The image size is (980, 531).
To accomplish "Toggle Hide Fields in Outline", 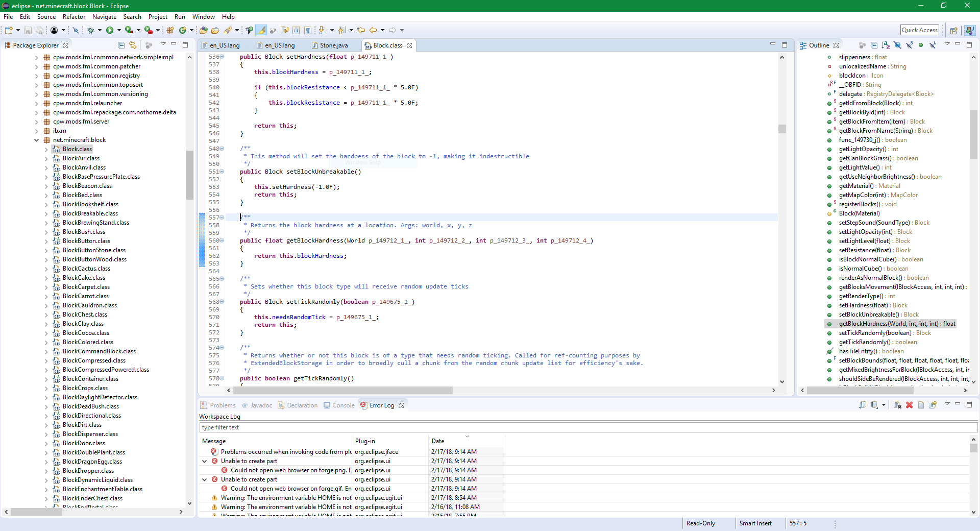I will (897, 45).
